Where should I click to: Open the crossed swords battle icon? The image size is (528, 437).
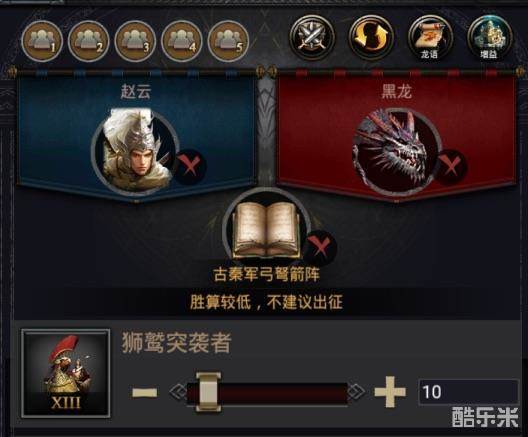point(312,38)
